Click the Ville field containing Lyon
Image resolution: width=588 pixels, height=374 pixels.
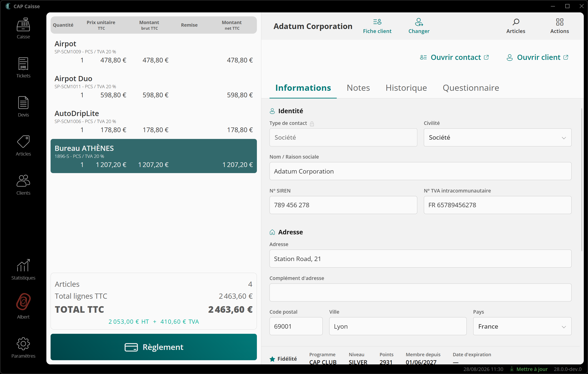[x=398, y=326]
